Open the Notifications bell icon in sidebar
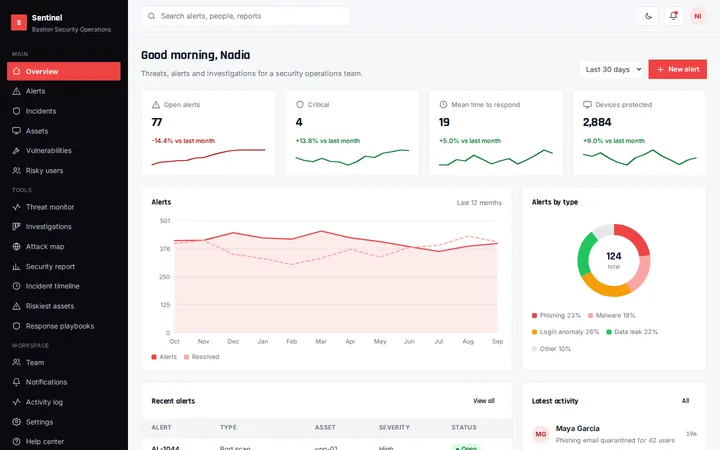720x450 pixels. [17, 382]
